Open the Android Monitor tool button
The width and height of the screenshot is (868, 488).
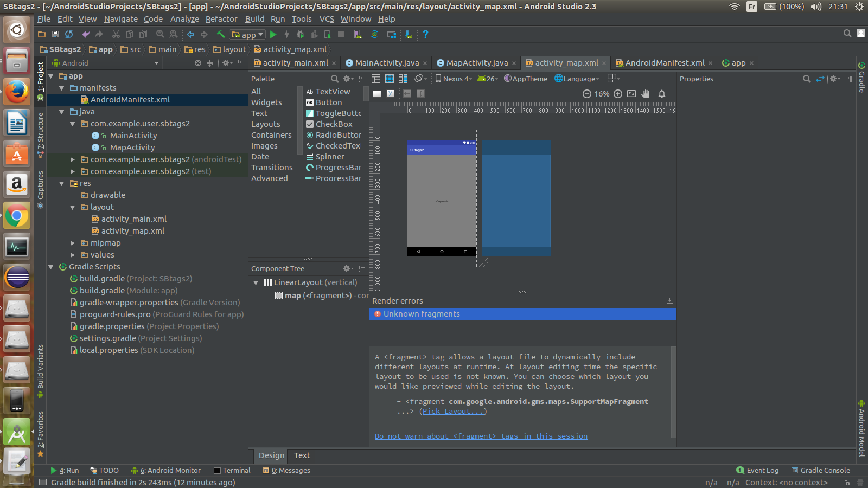[166, 470]
